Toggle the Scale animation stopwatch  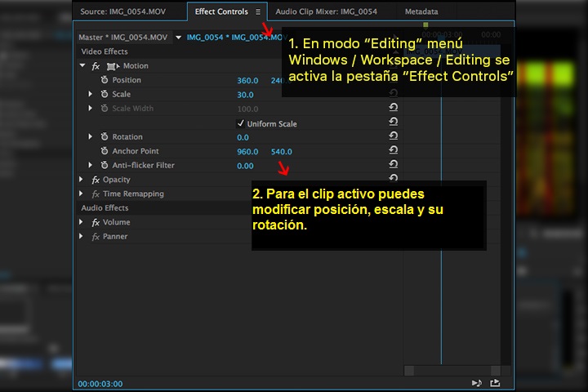click(x=105, y=94)
